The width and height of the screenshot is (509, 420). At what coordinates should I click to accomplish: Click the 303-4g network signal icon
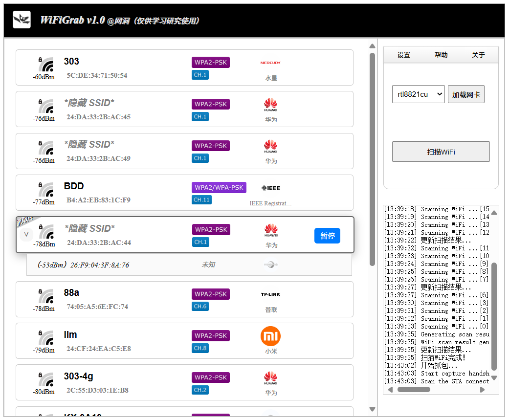pyautogui.click(x=46, y=379)
